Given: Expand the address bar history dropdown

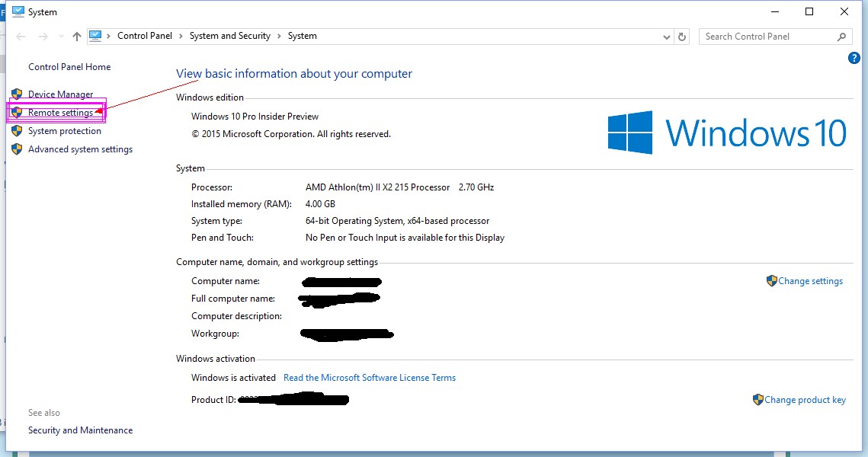Looking at the screenshot, I should (x=667, y=37).
